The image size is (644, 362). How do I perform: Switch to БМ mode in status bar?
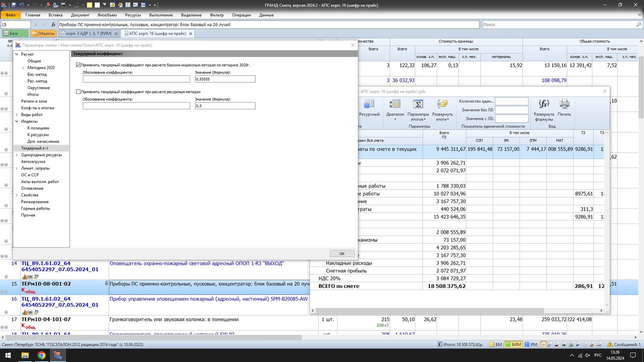click(x=495, y=344)
